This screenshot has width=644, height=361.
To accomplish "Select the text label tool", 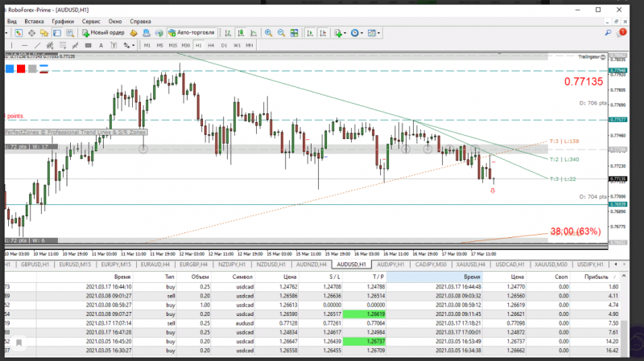I will click(x=114, y=46).
